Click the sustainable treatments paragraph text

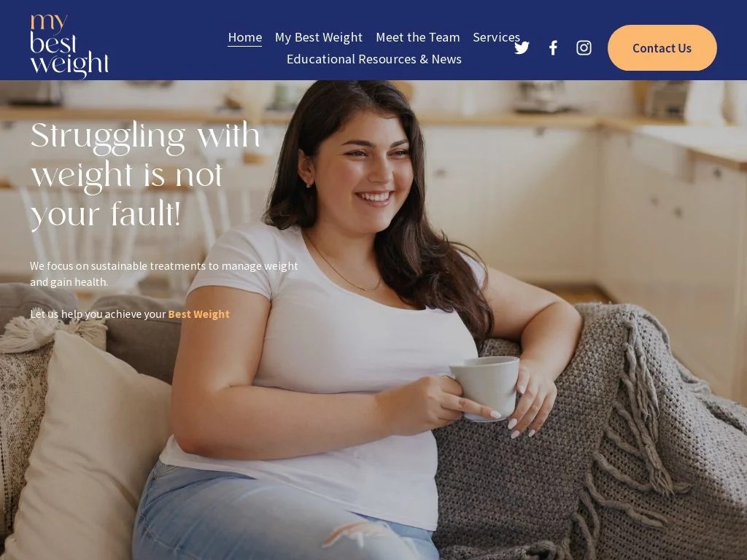coord(164,274)
